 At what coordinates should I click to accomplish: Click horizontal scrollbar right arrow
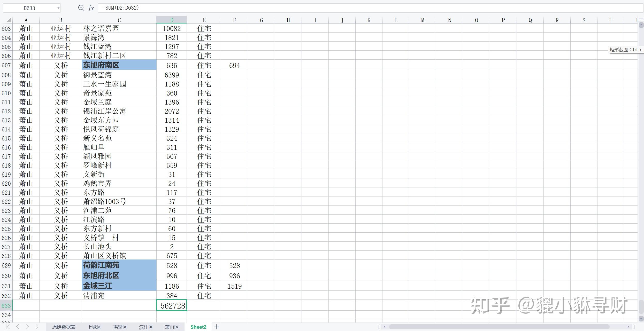(628, 327)
